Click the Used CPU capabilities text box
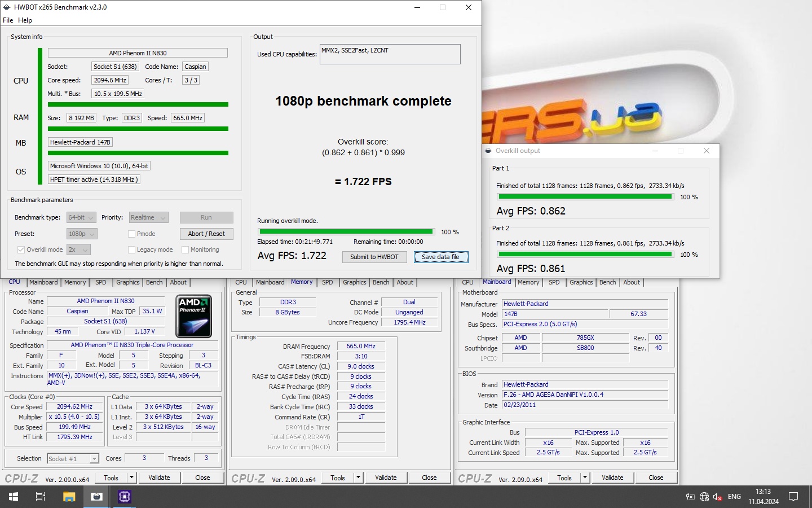 point(390,54)
